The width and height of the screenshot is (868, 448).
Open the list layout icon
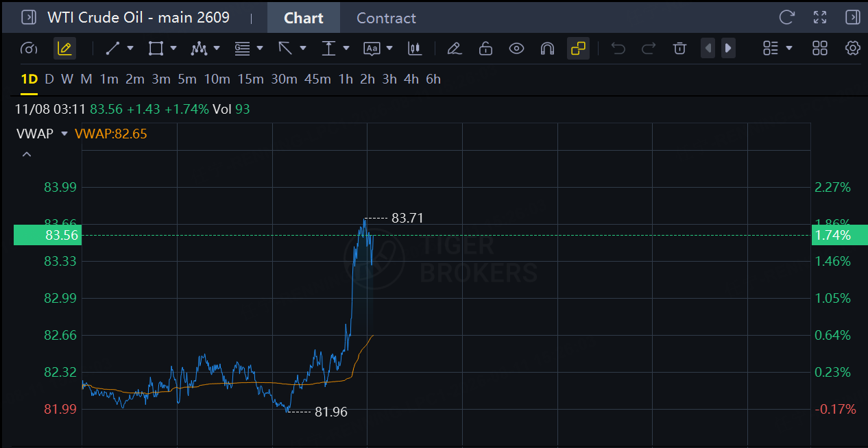771,48
